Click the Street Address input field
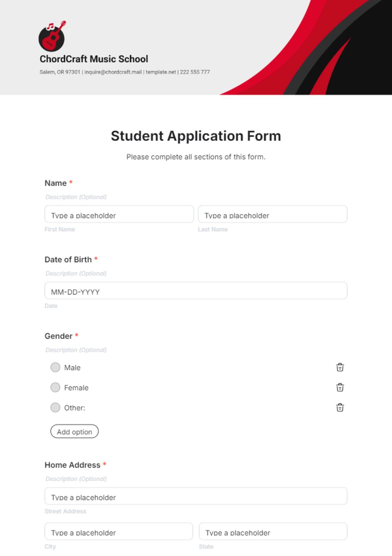 pyautogui.click(x=196, y=496)
